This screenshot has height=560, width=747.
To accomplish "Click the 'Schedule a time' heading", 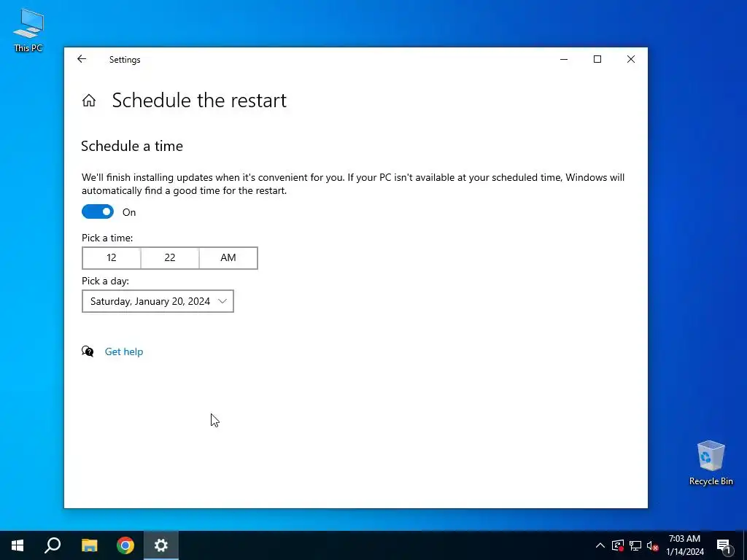I will (x=132, y=146).
